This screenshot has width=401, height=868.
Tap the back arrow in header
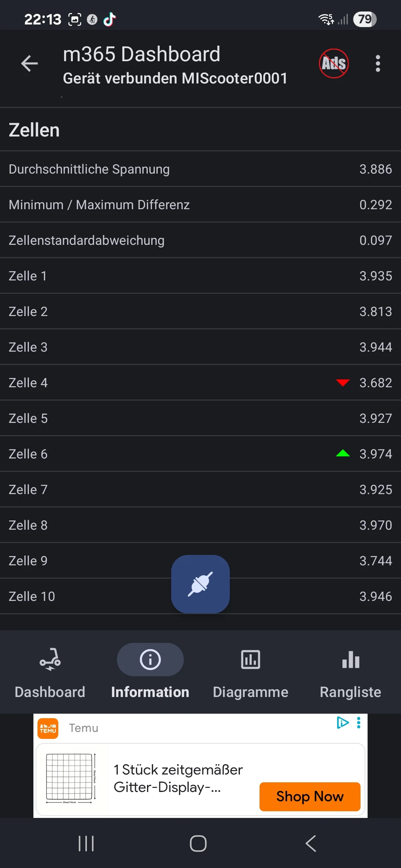[x=30, y=63]
